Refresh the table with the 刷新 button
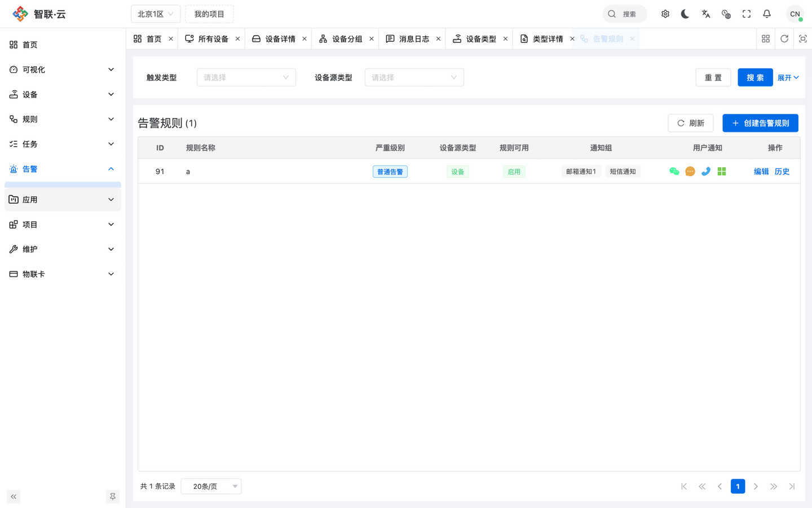The image size is (812, 508). tap(691, 123)
